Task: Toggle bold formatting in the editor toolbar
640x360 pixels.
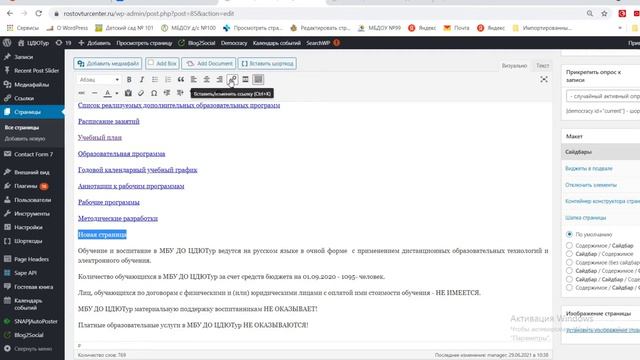Action: pyautogui.click(x=129, y=80)
